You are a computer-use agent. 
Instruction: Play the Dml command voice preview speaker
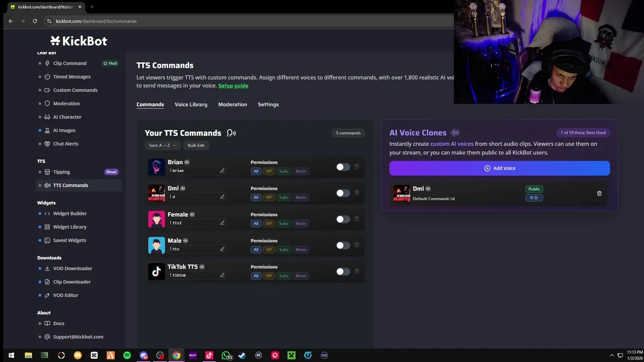pyautogui.click(x=183, y=189)
